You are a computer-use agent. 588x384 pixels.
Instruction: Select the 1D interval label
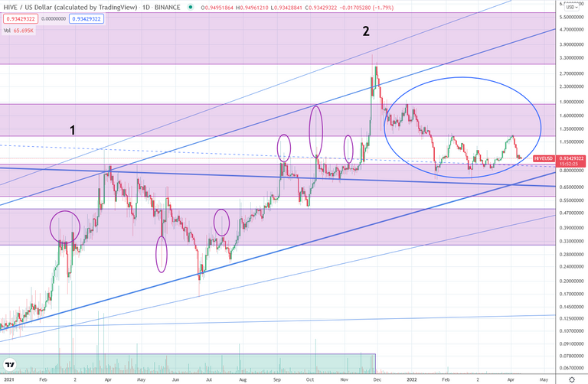[x=146, y=7]
